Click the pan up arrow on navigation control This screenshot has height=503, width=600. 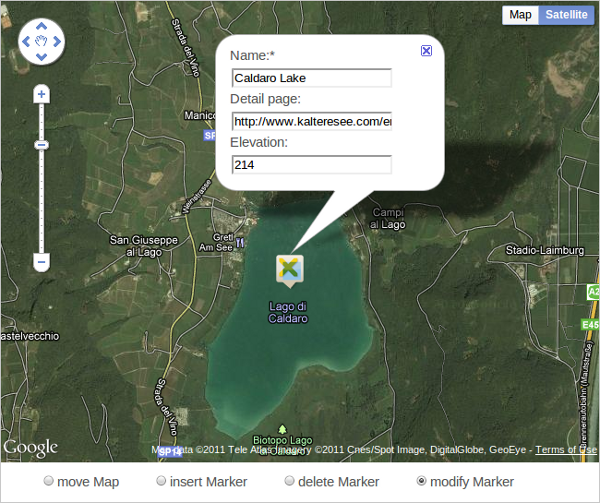point(41,26)
